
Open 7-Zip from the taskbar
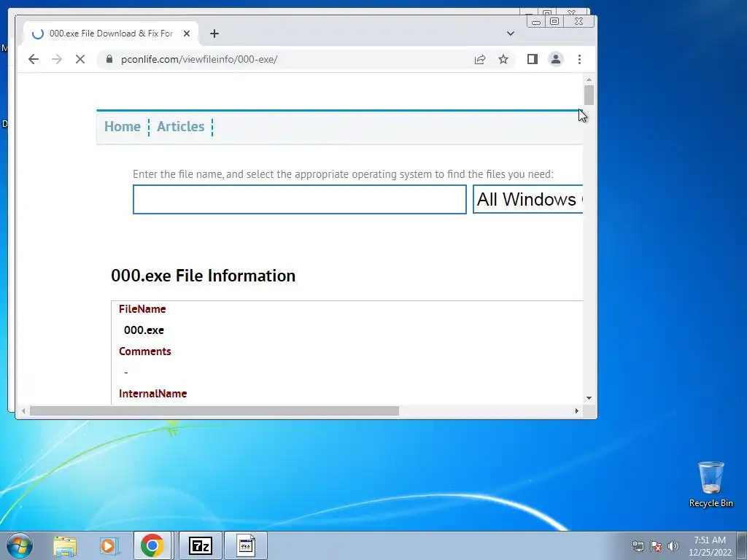coord(200,545)
